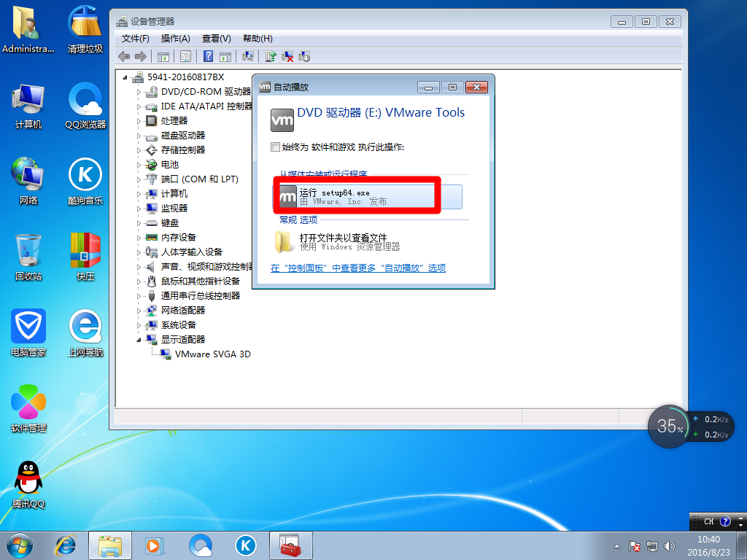Open the 查看(V) menu
Viewport: 747px width, 560px height.
click(216, 39)
